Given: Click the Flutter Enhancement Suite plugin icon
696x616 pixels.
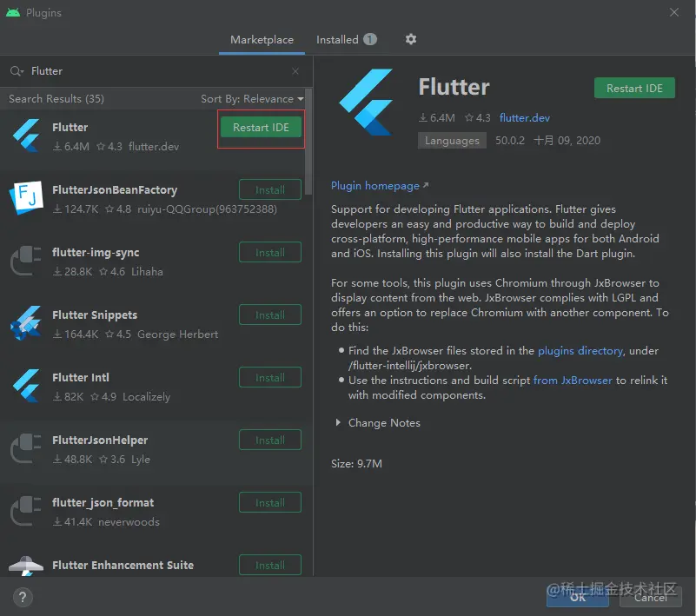Looking at the screenshot, I should click(26, 566).
